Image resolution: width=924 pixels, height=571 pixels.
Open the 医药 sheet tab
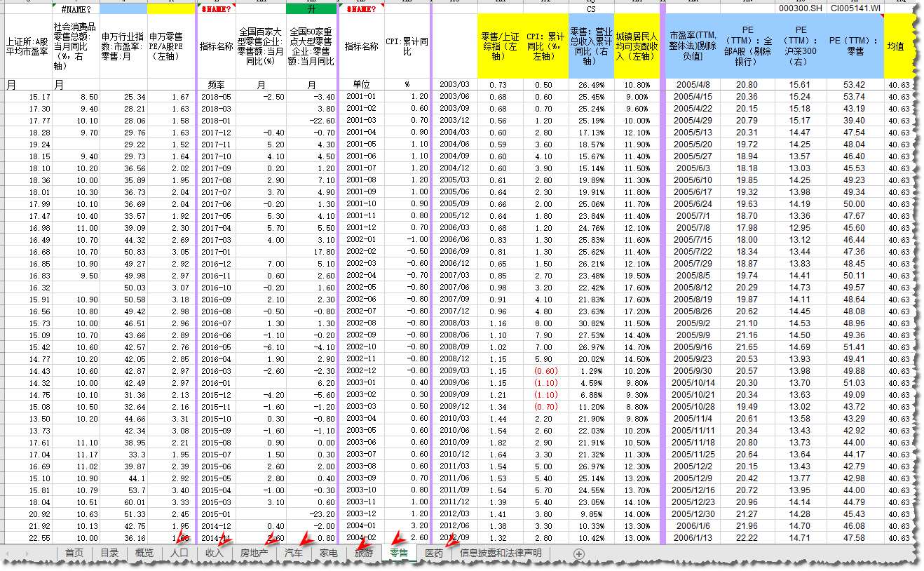click(x=435, y=553)
